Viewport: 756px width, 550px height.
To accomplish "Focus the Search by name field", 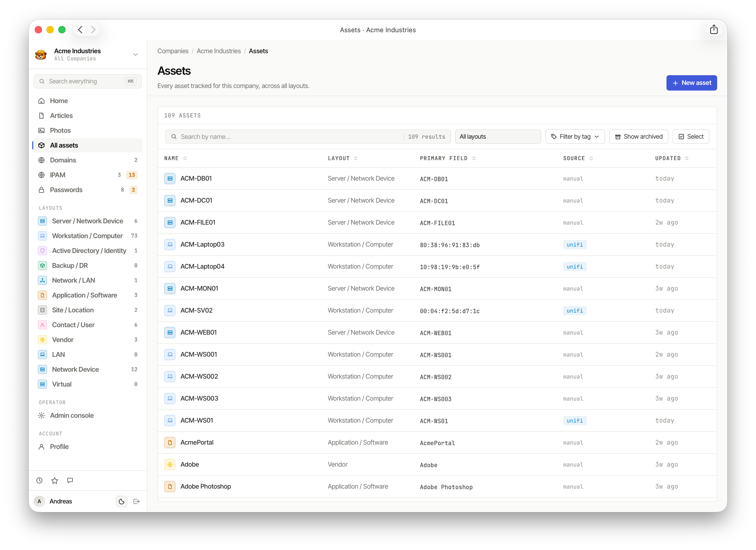I will point(308,137).
